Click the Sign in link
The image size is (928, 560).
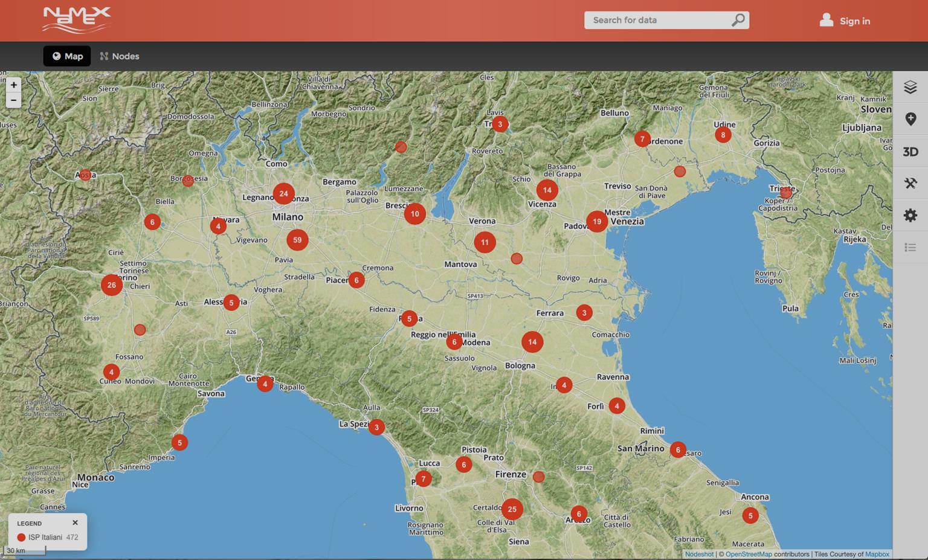855,21
